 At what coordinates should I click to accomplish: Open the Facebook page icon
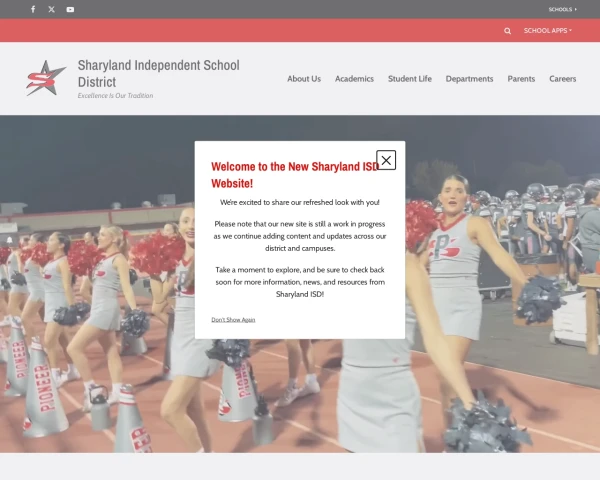(x=33, y=9)
